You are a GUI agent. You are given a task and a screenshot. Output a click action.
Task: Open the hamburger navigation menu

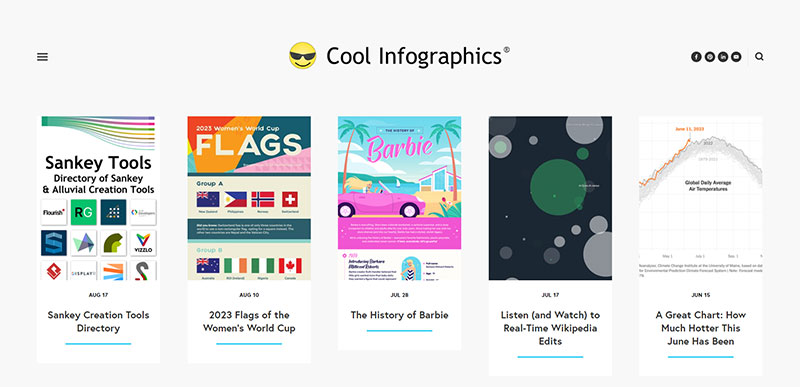coord(42,57)
